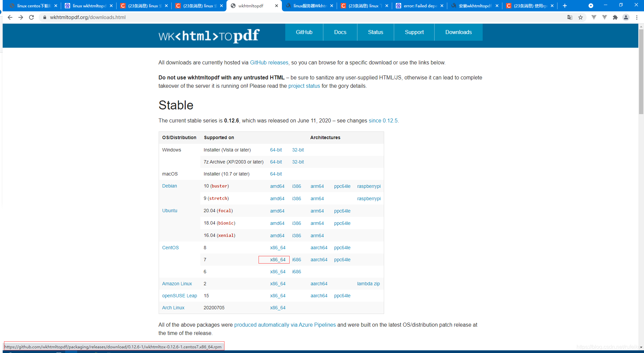Download Ubuntu 18.04 bionic ppc64le package

(x=342, y=224)
